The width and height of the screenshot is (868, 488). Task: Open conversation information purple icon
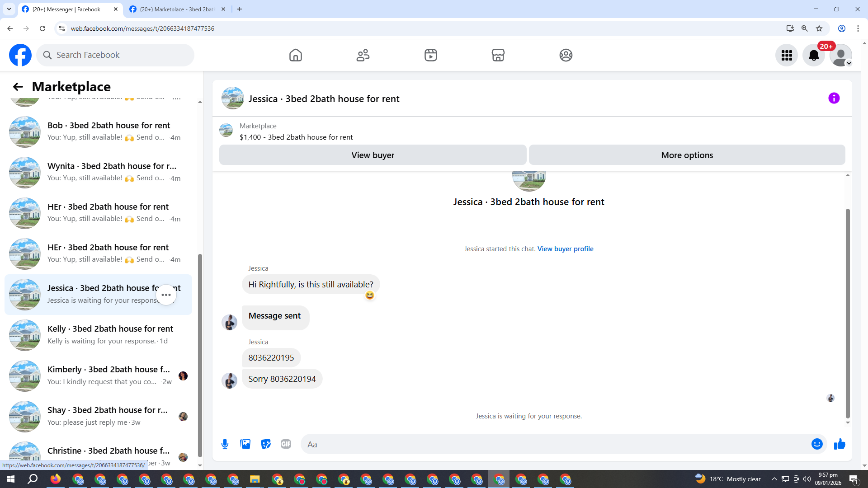pyautogui.click(x=834, y=98)
